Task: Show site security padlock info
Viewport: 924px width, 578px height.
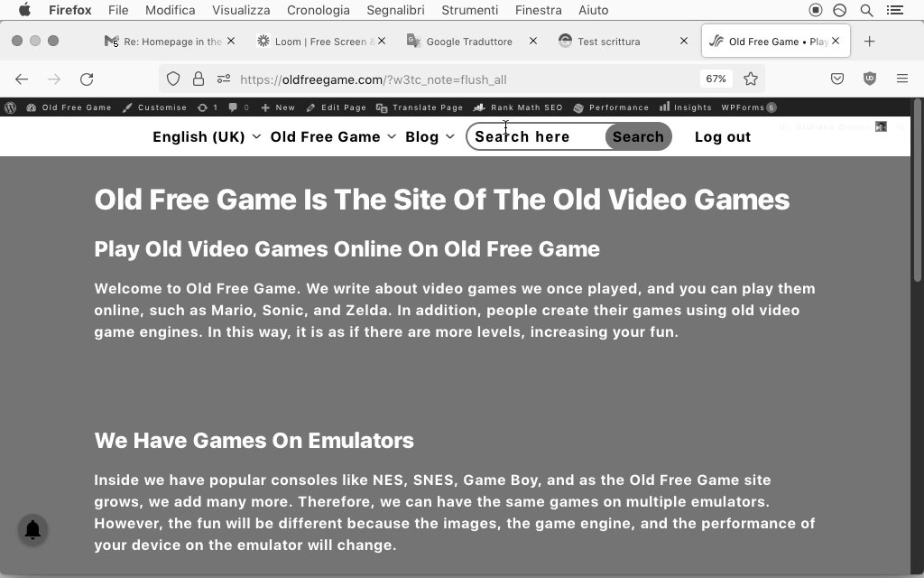Action: pos(199,79)
